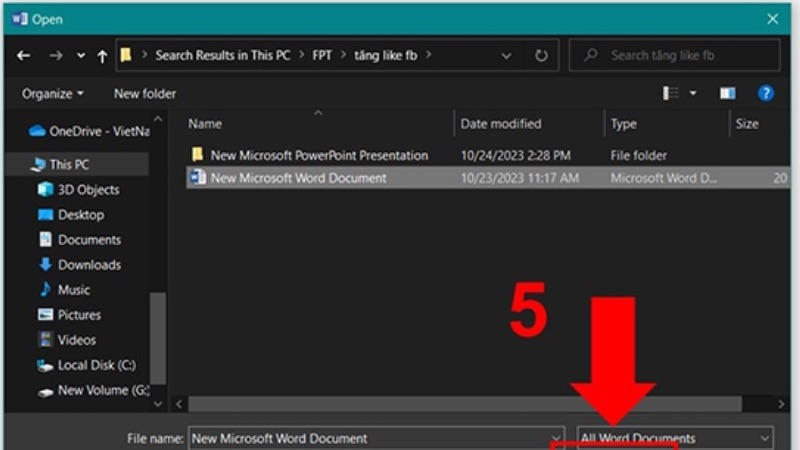
Task: Click the navigation pane vertical scrollbar thumb
Action: click(x=158, y=338)
